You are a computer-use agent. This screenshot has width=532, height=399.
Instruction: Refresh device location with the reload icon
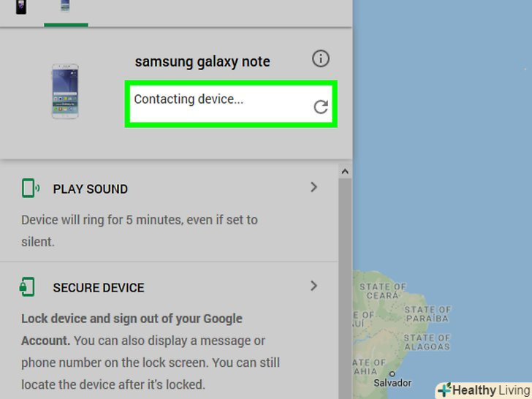(321, 107)
